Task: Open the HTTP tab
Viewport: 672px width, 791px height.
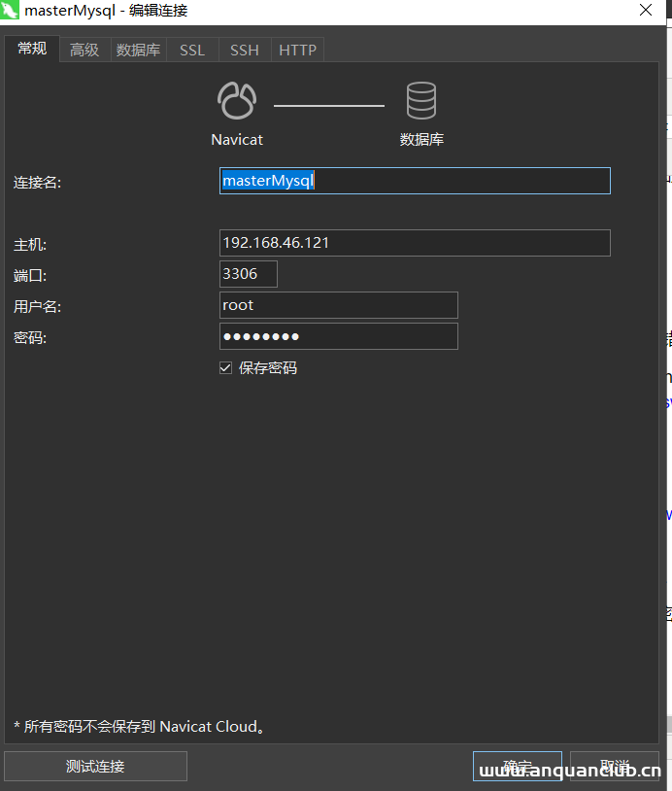Action: (297, 50)
